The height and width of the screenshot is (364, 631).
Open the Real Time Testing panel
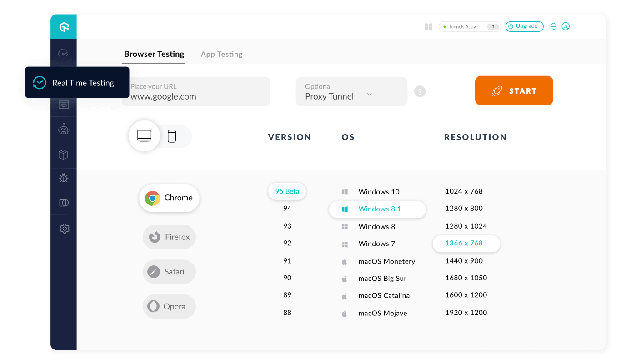click(x=76, y=82)
